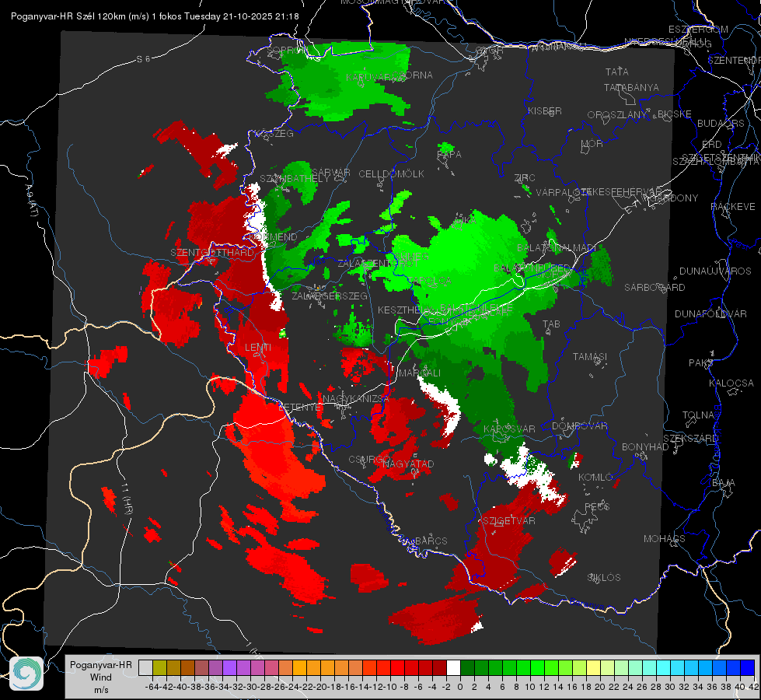Click the DUNAFOLDVAR city label
761x700 pixels.
pos(710,313)
